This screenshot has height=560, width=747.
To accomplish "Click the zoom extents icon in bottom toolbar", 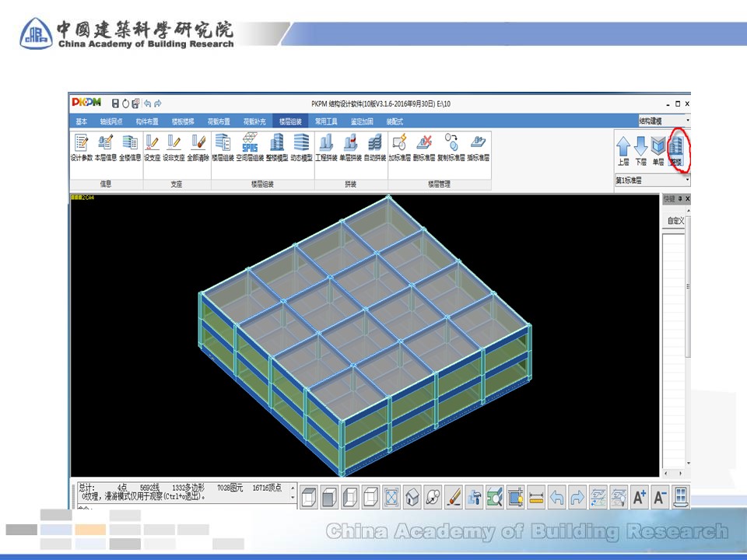I will click(391, 496).
